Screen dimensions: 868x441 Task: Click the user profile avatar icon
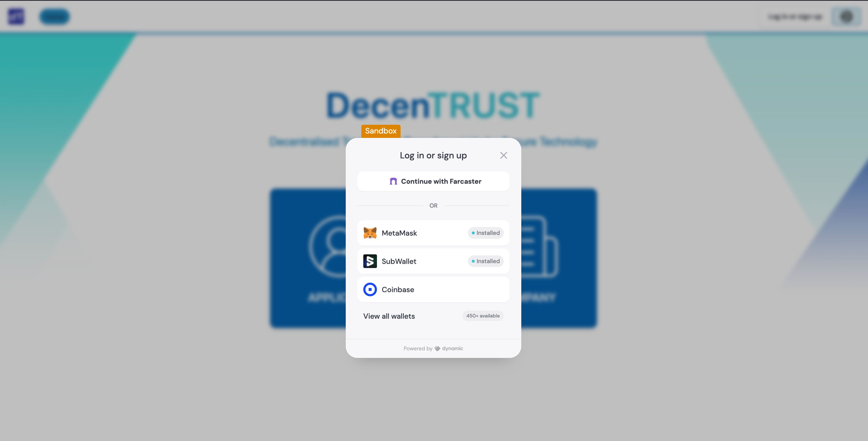846,16
